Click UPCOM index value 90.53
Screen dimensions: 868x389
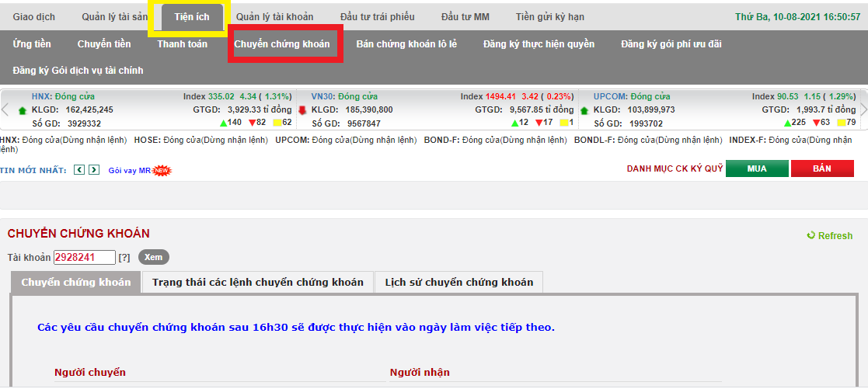click(x=789, y=97)
